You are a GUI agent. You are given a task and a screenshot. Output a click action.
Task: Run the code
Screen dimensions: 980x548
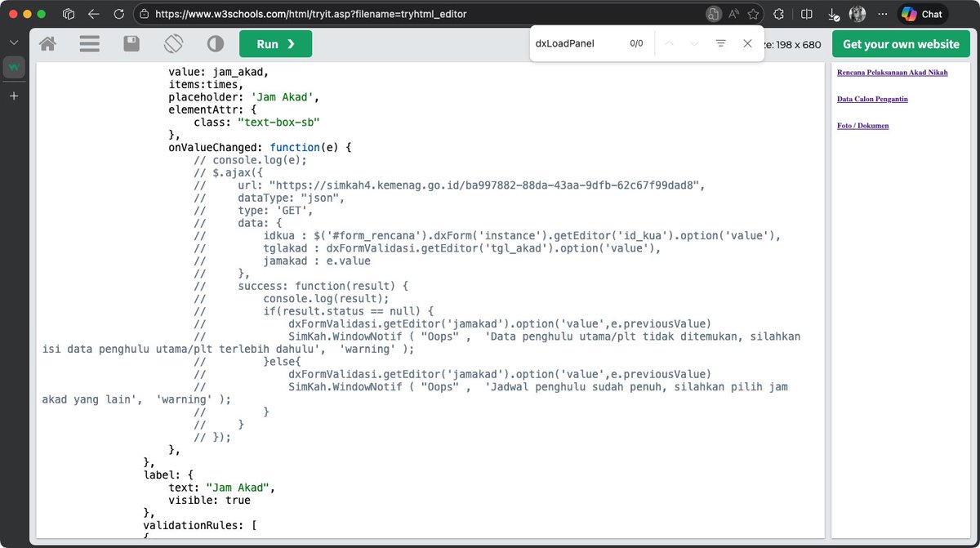click(275, 44)
